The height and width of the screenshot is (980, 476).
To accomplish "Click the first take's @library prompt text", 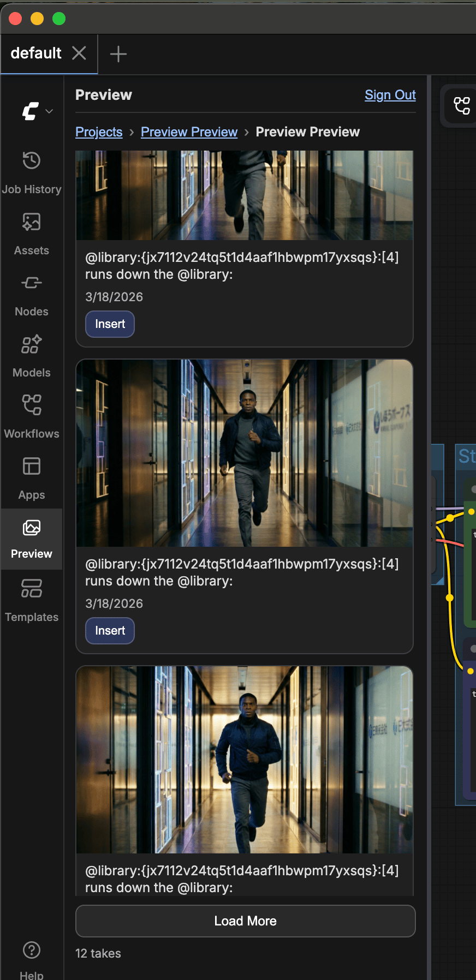I will click(242, 266).
